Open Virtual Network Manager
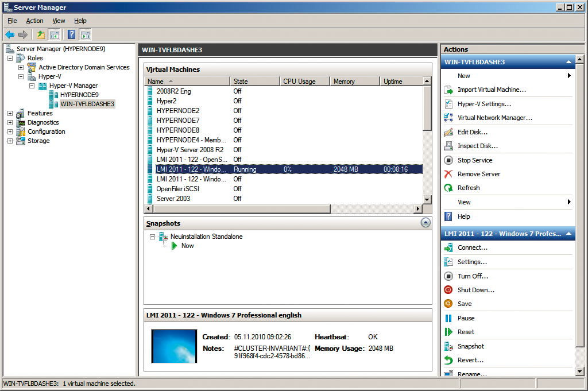The image size is (588, 391). [x=493, y=118]
